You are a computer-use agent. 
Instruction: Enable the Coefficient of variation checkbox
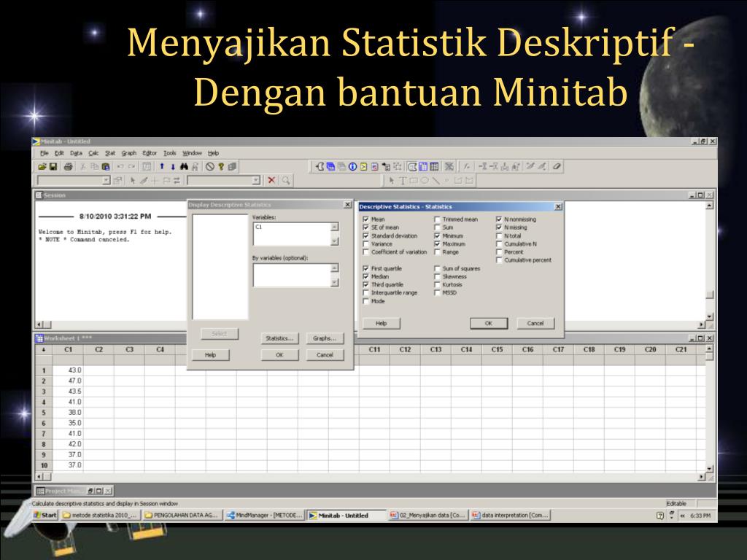pos(366,252)
